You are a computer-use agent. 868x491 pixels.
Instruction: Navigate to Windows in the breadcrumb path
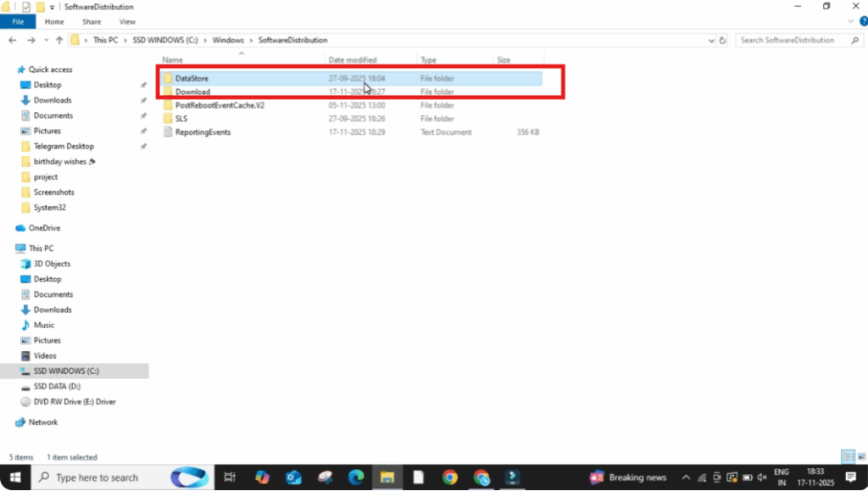pos(227,40)
